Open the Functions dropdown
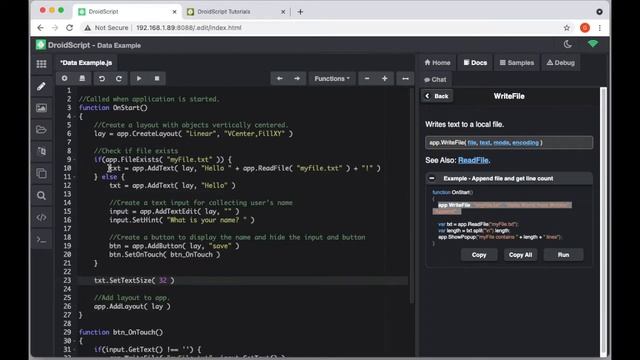This screenshot has width=640, height=360. [332, 78]
